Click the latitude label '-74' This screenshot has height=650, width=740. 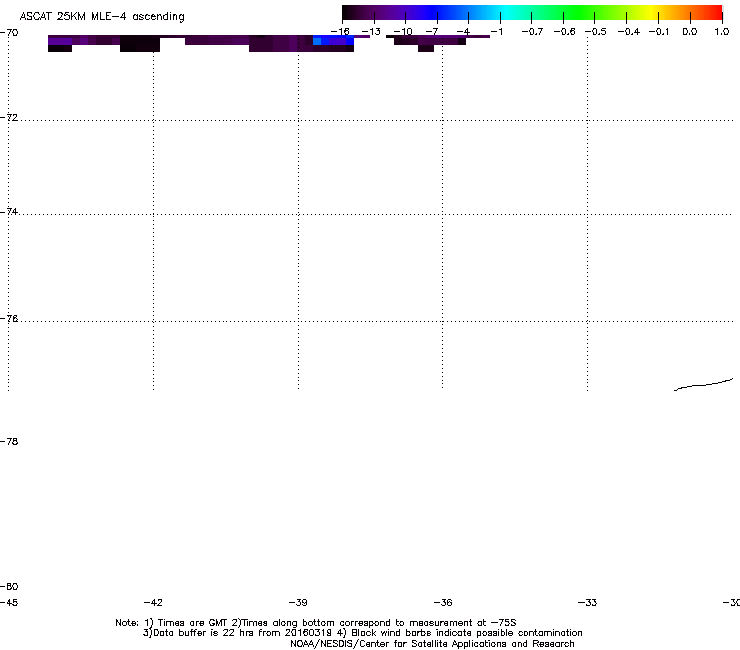(9, 211)
